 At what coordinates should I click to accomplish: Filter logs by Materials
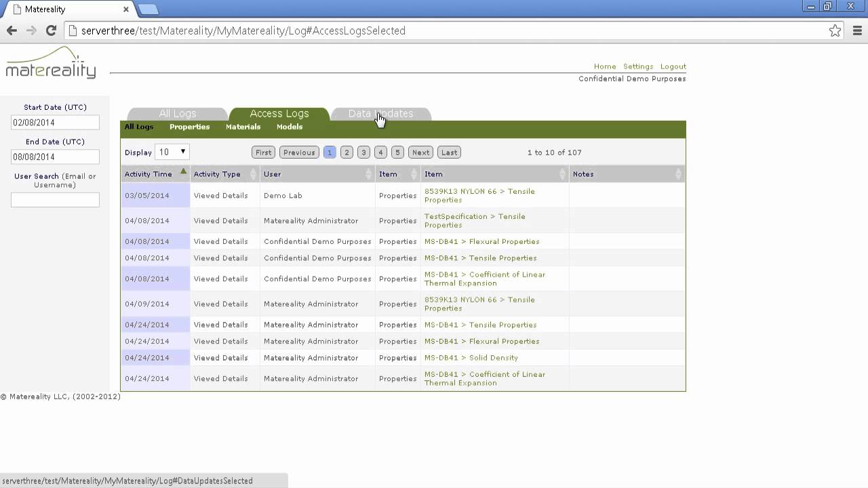tap(243, 127)
